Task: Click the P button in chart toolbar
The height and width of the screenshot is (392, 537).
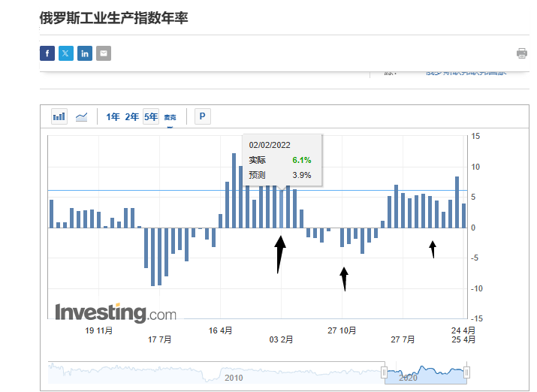Action: (x=202, y=116)
